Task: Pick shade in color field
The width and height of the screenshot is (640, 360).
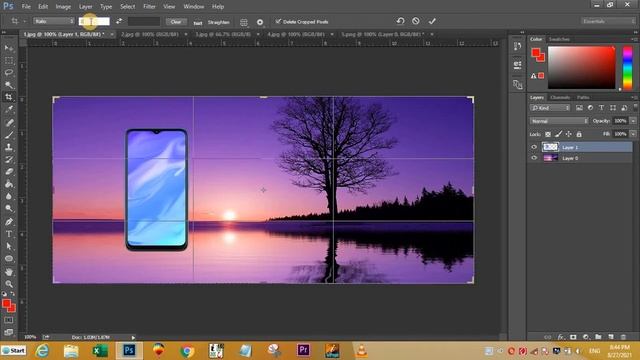Action: (582, 67)
